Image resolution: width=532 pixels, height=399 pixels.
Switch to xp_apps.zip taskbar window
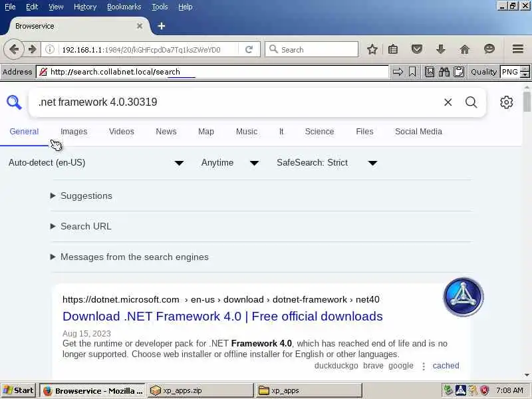[201, 390]
